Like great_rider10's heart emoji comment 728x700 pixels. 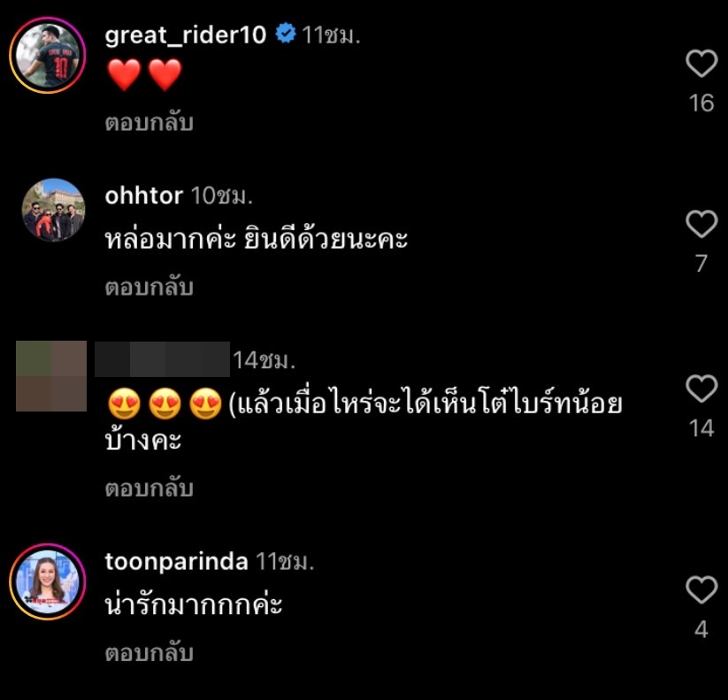click(701, 64)
